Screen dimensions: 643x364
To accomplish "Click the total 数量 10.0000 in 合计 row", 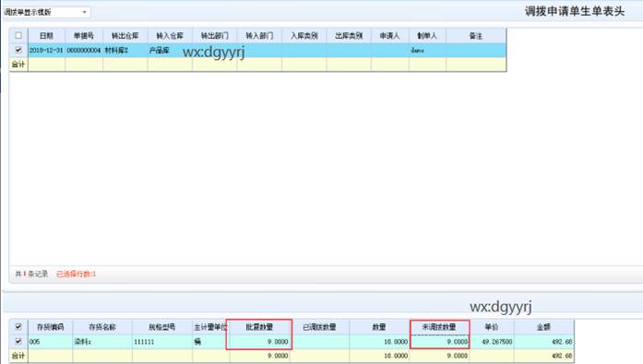I will coord(379,356).
